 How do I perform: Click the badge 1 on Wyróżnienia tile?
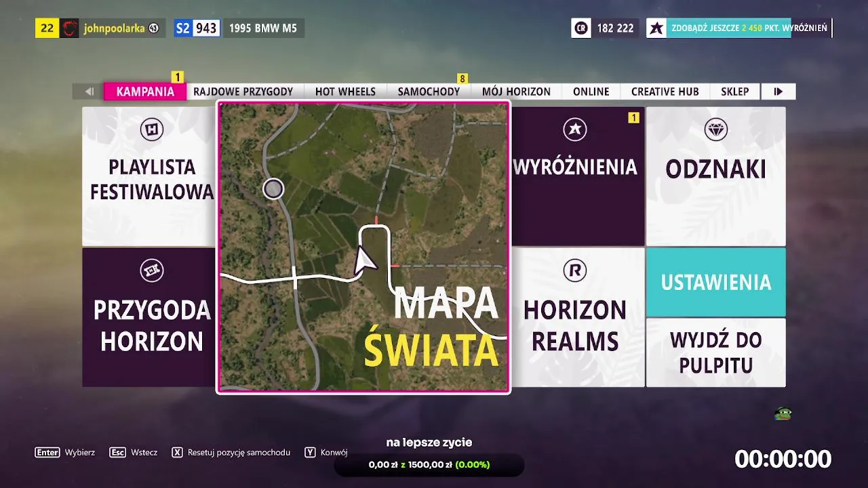coord(633,118)
